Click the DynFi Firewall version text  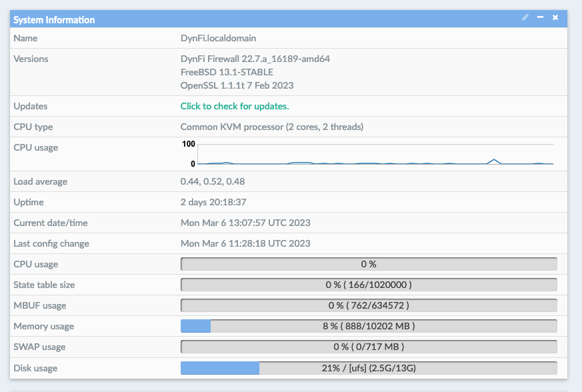255,59
